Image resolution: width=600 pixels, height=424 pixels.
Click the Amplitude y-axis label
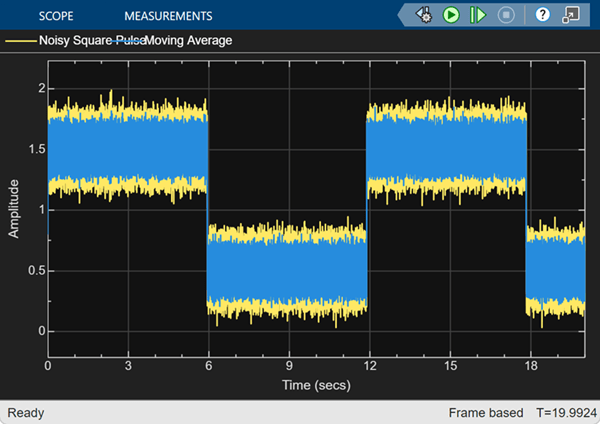click(x=15, y=209)
